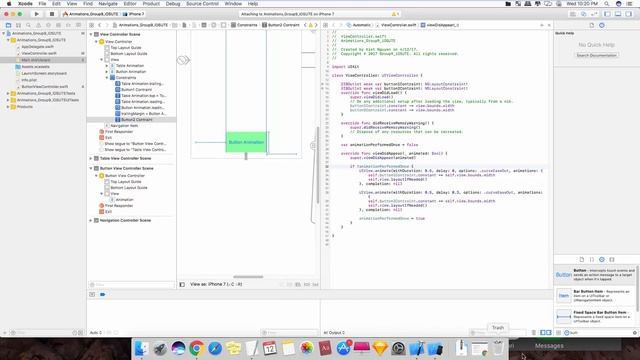Select First Responder in View Controller Scene
This screenshot has width=640, height=360.
click(x=119, y=132)
